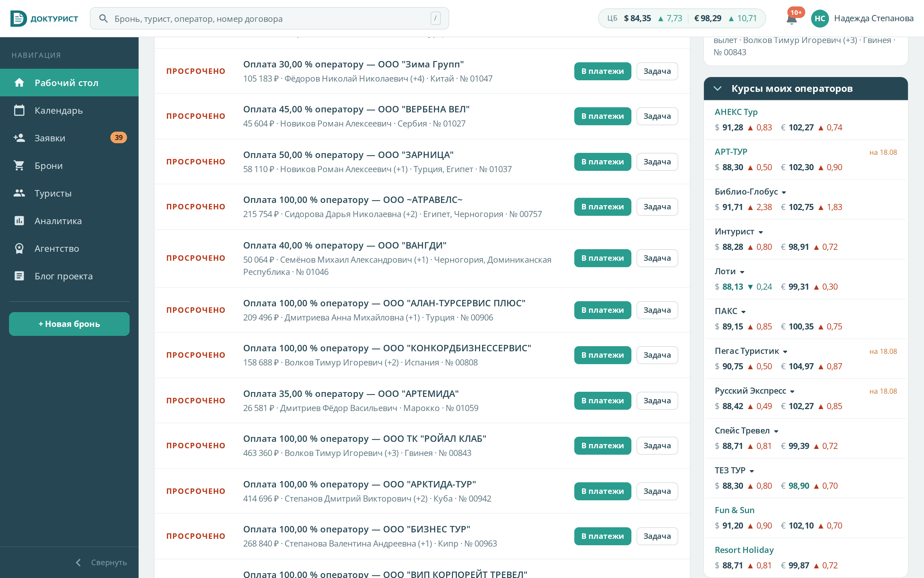Image resolution: width=924 pixels, height=578 pixels.
Task: Click the ЦБ currency rates widget
Action: [x=681, y=18]
